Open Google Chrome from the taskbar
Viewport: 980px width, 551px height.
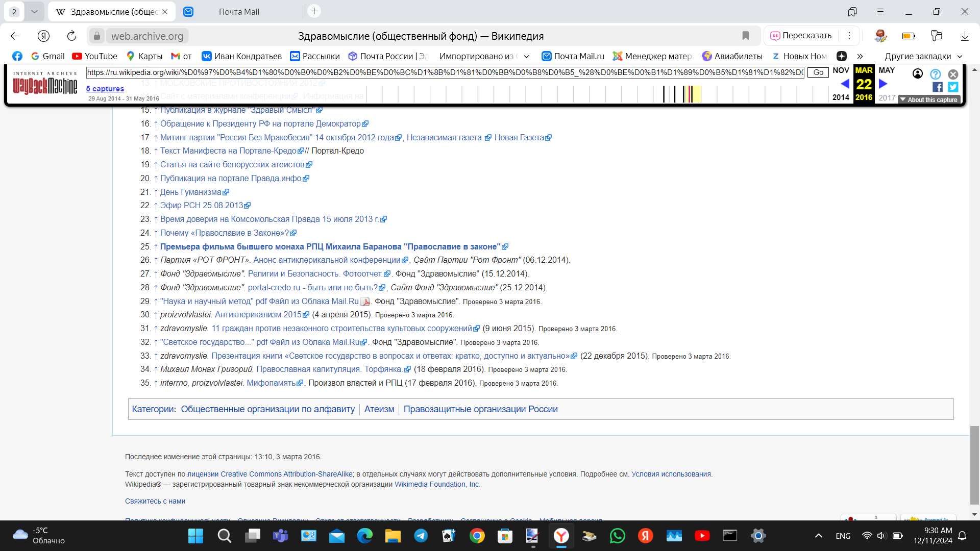(477, 536)
